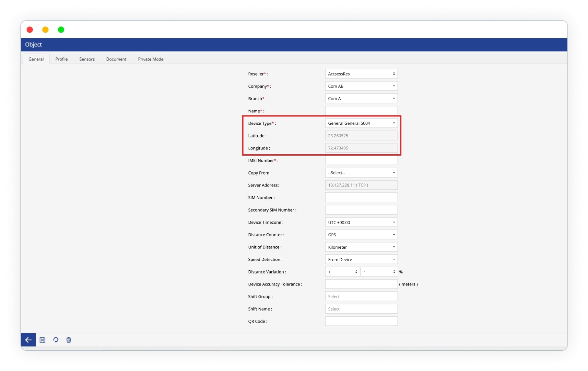Click the delete trash icon
588x371 pixels.
69,340
